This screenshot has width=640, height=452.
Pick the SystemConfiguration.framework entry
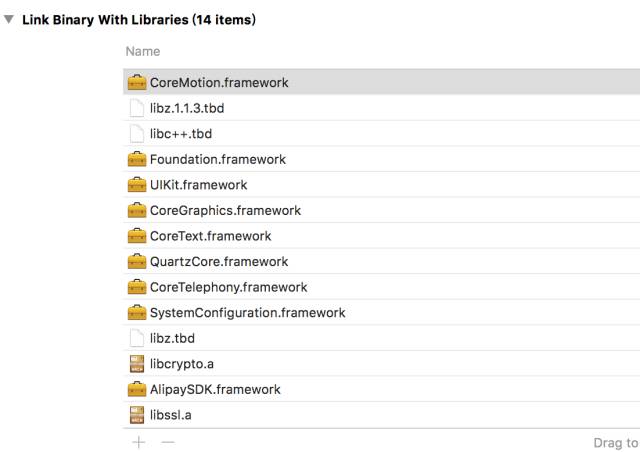(382, 312)
